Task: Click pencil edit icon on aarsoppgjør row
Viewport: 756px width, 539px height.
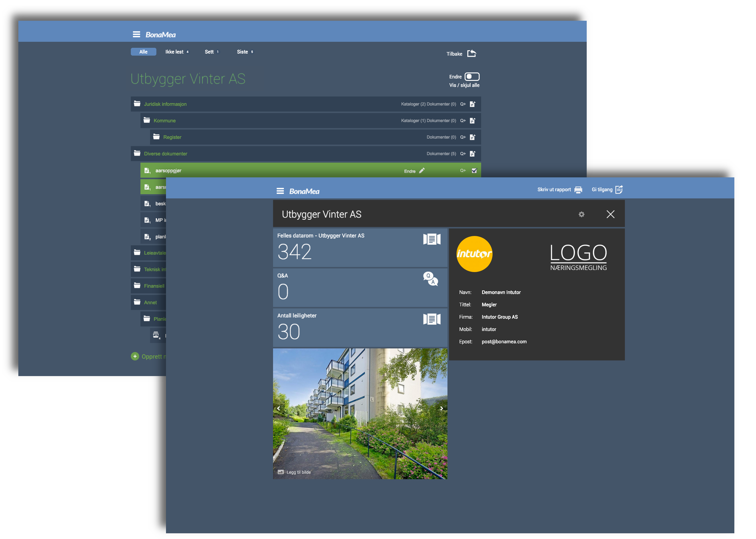Action: (422, 170)
